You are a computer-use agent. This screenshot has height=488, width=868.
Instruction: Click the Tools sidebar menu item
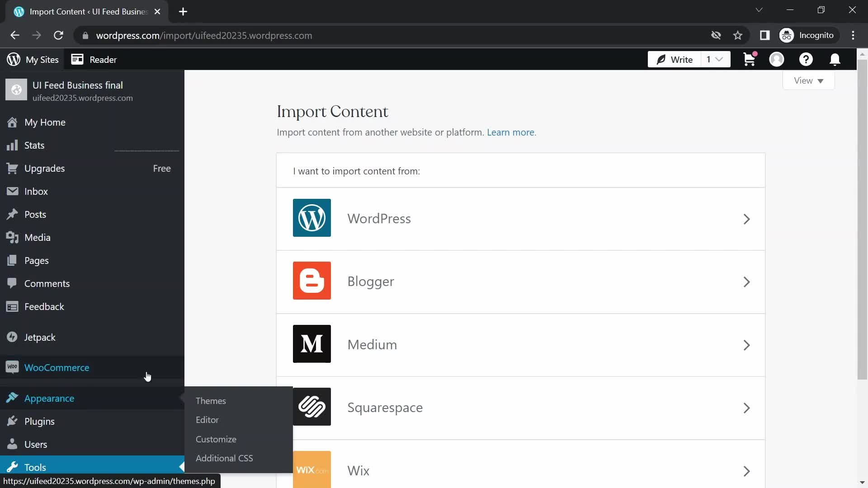(35, 467)
